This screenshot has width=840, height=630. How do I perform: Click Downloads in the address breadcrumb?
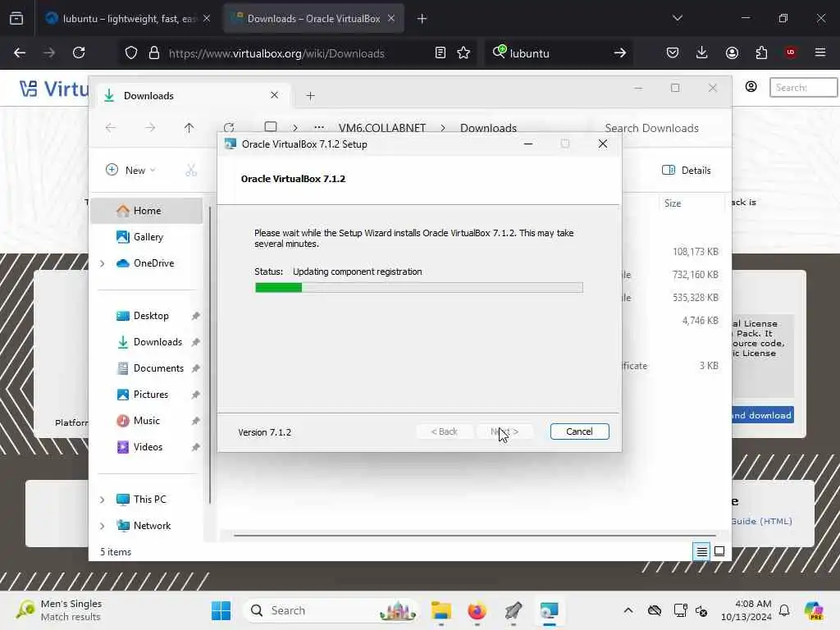tap(488, 128)
